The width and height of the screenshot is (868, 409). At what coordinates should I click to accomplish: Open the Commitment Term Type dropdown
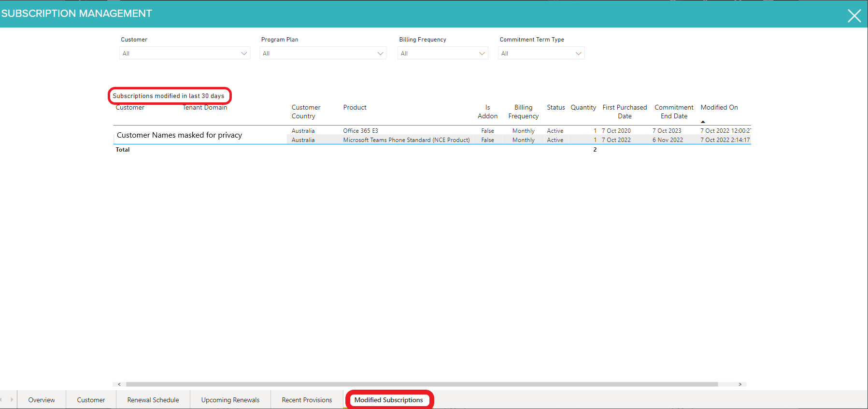point(541,53)
